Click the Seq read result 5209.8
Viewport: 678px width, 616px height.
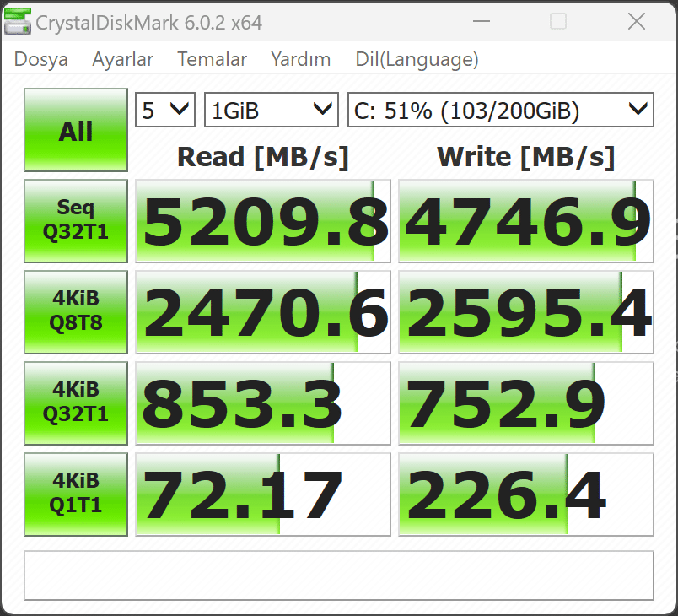point(263,220)
